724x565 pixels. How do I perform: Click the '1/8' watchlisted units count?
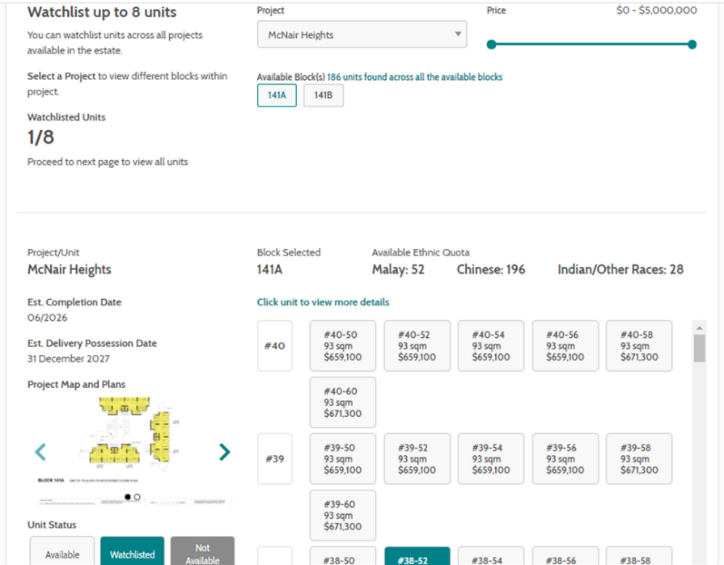41,137
